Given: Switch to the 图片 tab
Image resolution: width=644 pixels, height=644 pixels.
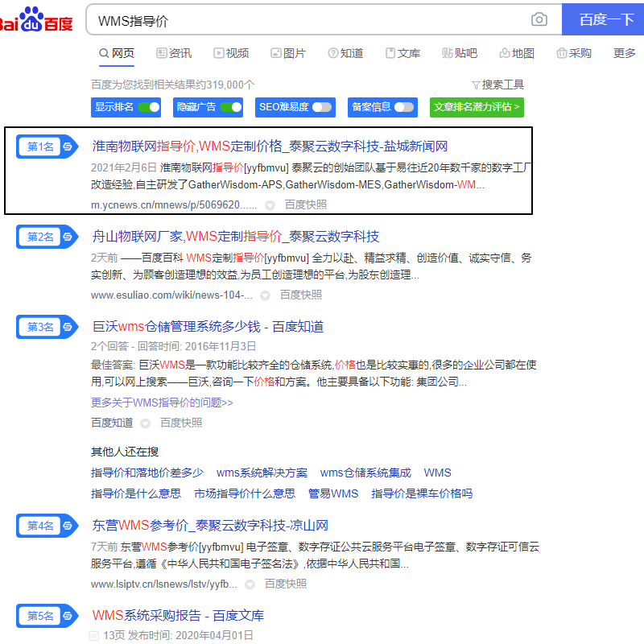Looking at the screenshot, I should click(288, 53).
